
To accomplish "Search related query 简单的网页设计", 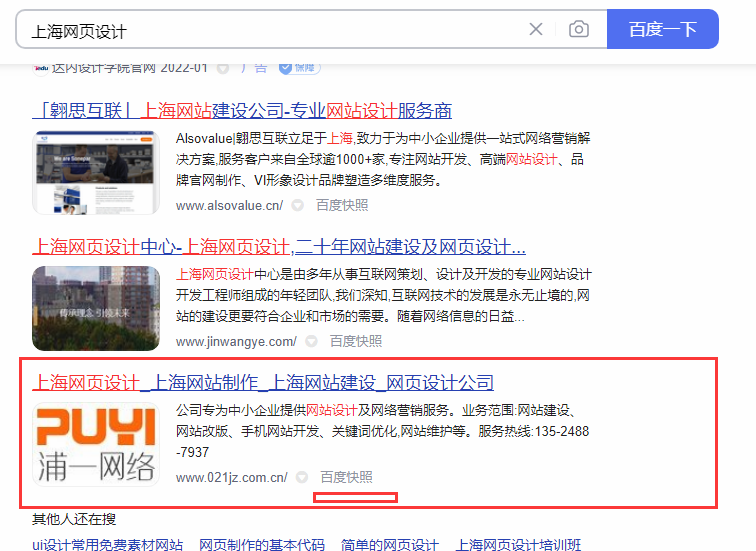I will pyautogui.click(x=390, y=545).
